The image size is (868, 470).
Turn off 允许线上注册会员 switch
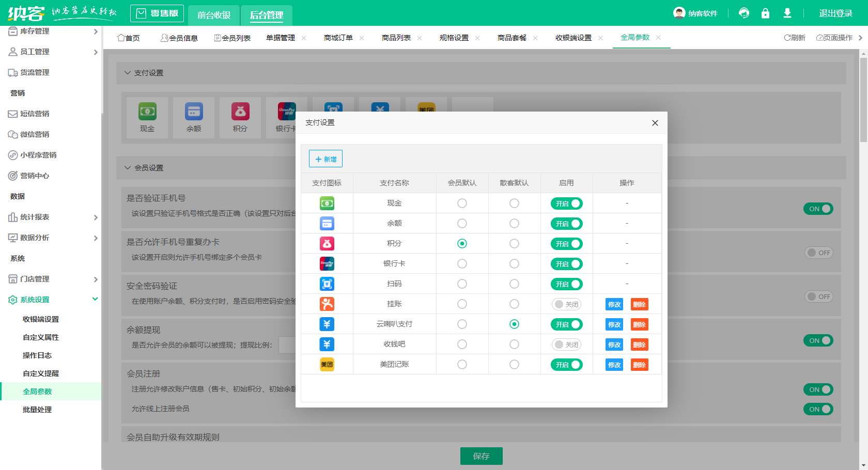coord(818,409)
